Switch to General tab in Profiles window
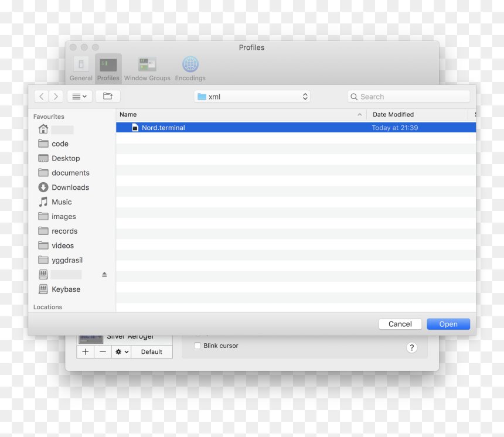Viewport: 504px width, 437px height. pyautogui.click(x=81, y=69)
